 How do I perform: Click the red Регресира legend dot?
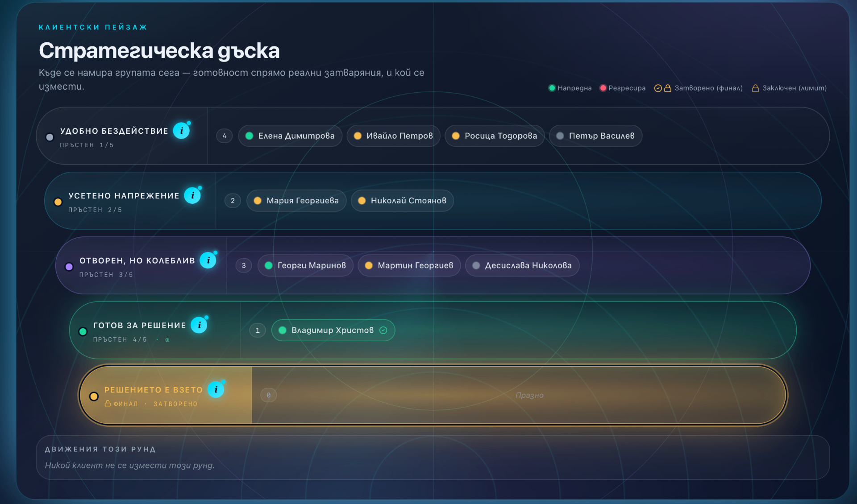click(603, 88)
